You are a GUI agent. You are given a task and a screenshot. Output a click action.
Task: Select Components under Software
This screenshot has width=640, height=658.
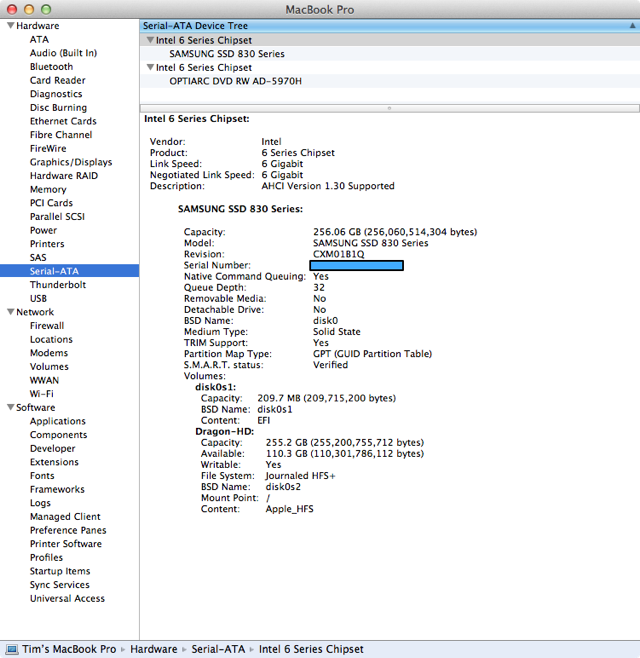pos(58,435)
